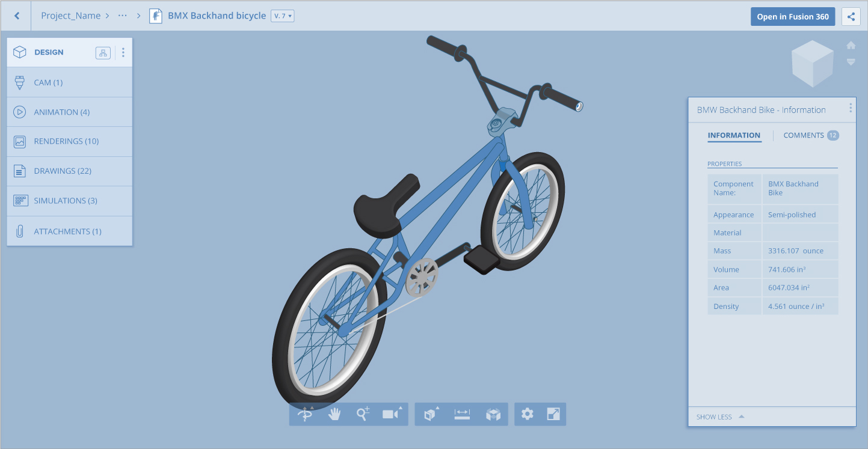Click the share icon button
Viewport: 868px width, 449px height.
[851, 17]
